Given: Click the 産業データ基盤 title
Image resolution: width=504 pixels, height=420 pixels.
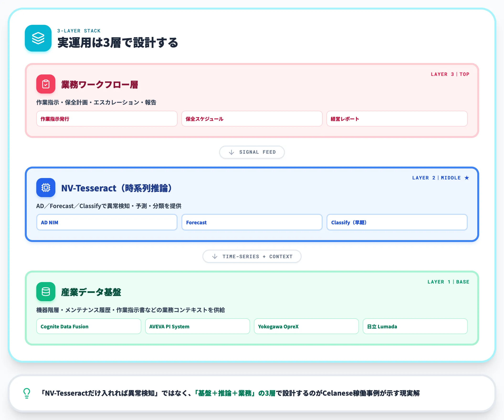Looking at the screenshot, I should tap(91, 292).
